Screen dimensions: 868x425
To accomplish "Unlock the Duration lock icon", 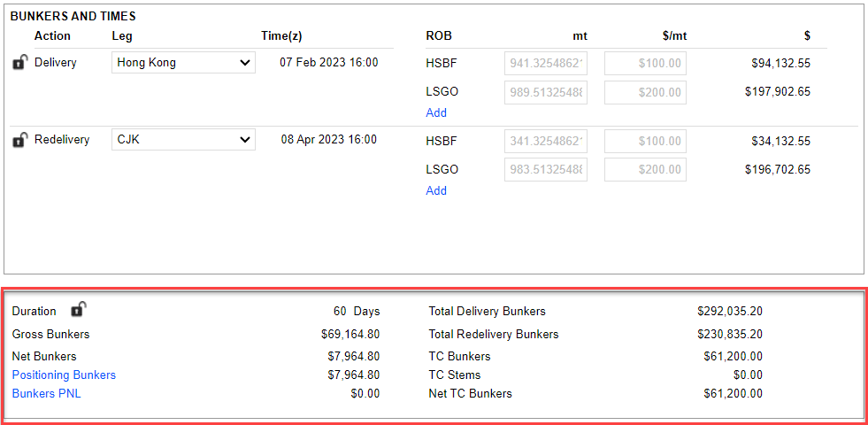I will pos(78,309).
